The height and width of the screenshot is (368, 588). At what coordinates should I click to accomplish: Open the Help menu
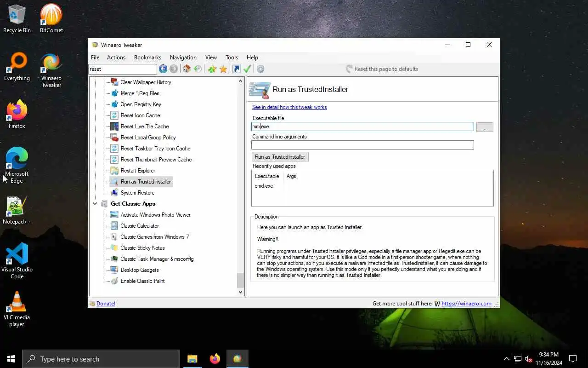(x=252, y=57)
